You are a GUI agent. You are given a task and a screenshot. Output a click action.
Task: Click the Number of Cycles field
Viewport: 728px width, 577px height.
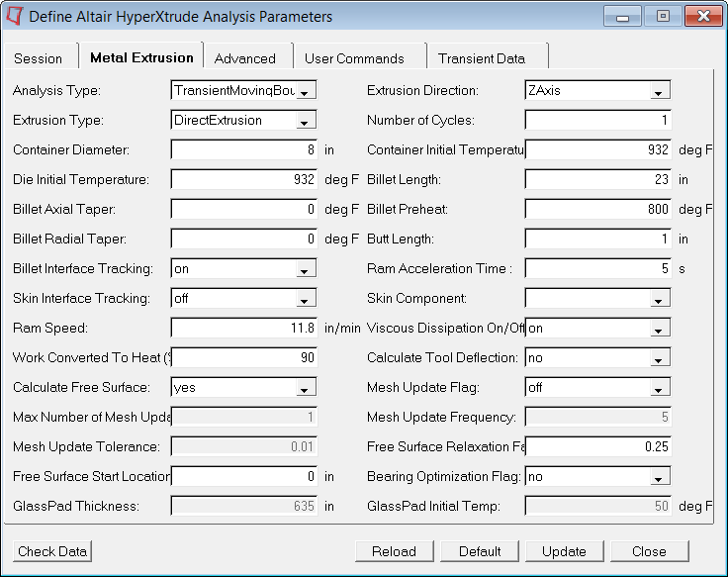point(598,120)
